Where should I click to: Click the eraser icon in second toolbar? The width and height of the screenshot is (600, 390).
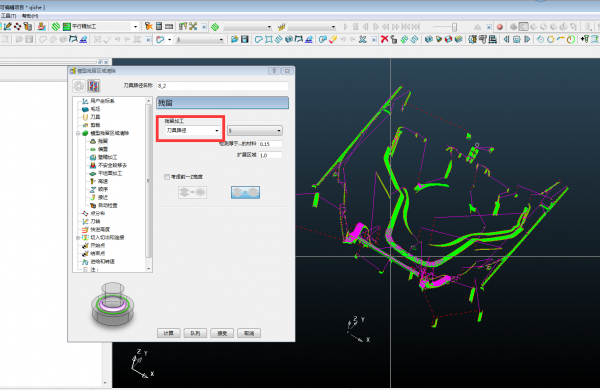(333, 39)
